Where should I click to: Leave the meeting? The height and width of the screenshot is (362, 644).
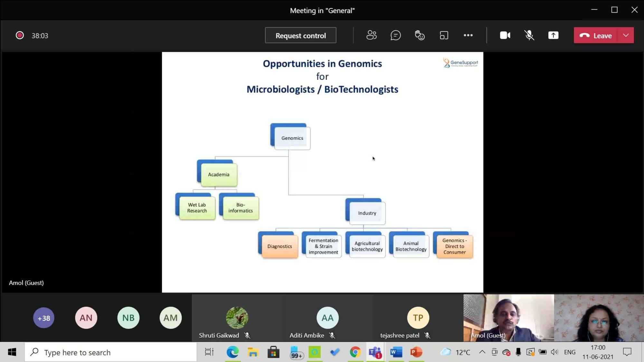pos(596,35)
